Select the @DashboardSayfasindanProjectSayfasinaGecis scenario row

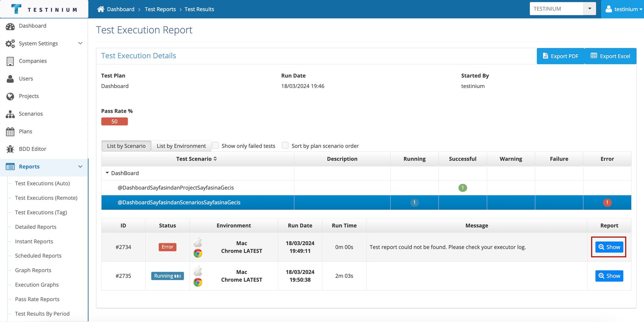pos(366,188)
